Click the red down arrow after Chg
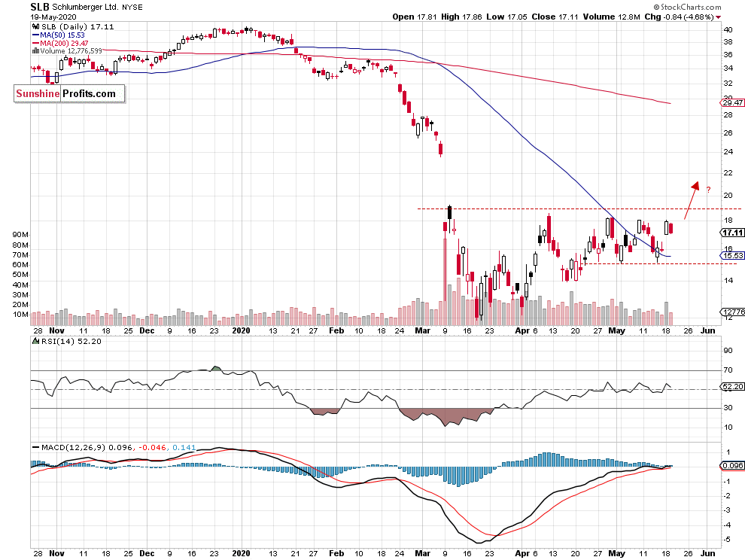Screen dimensions: 745x560 click(718, 17)
